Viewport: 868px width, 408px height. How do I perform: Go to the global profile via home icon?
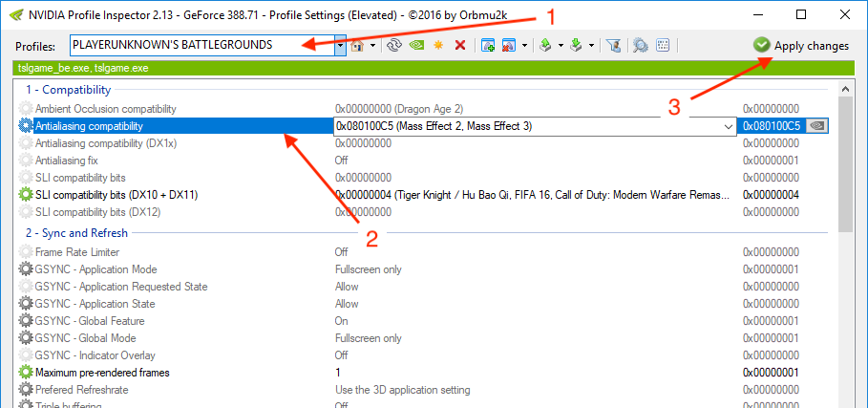[357, 46]
